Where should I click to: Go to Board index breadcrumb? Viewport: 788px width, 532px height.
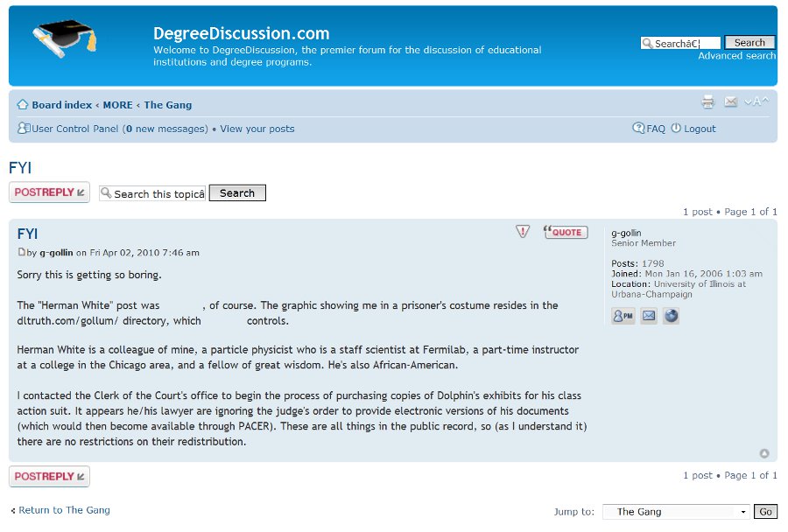click(61, 105)
